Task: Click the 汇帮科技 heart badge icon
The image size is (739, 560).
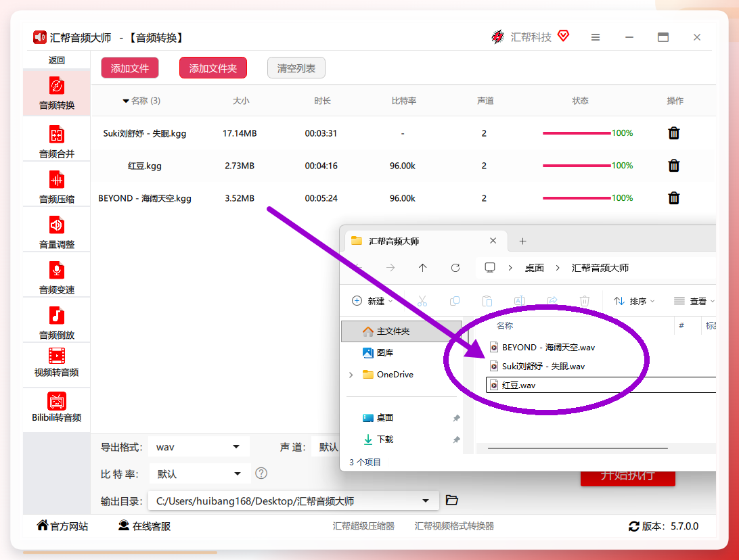Action: [563, 36]
